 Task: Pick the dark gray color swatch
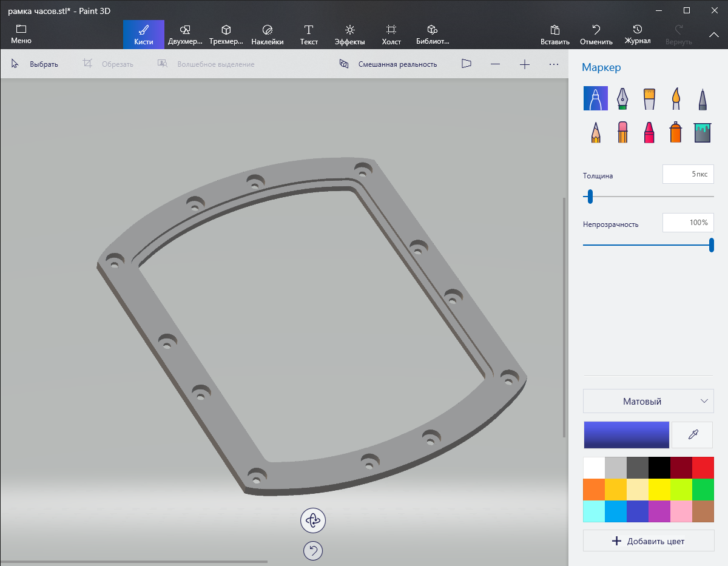[x=638, y=468]
